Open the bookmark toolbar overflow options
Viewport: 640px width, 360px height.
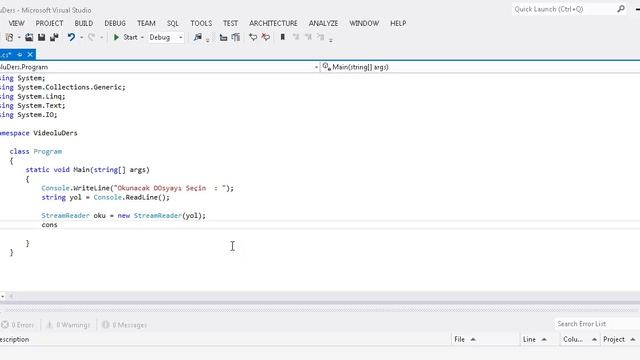pyautogui.click(x=331, y=40)
